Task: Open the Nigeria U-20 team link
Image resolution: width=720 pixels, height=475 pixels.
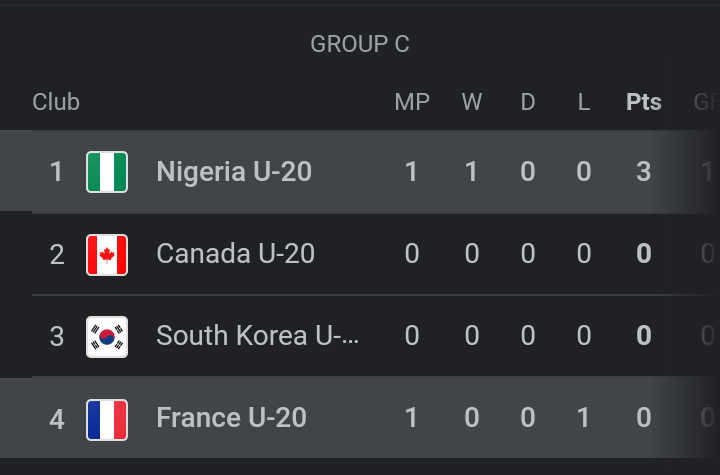Action: click(x=234, y=172)
